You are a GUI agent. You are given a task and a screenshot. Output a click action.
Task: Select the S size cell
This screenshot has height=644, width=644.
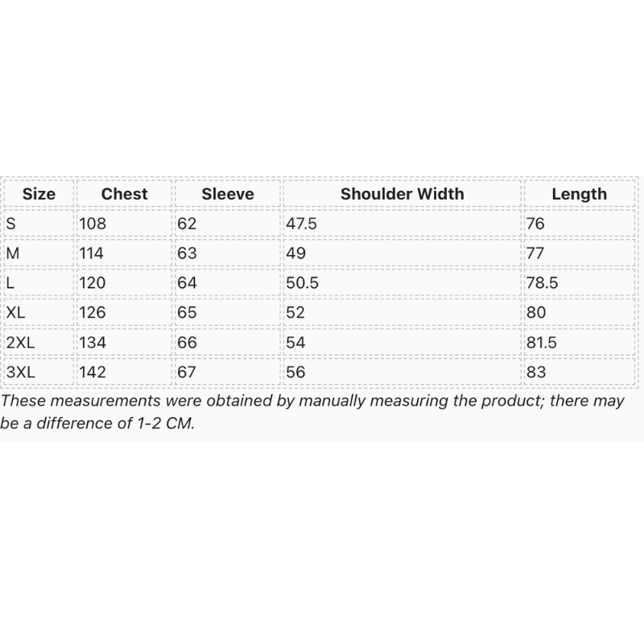click(x=11, y=224)
